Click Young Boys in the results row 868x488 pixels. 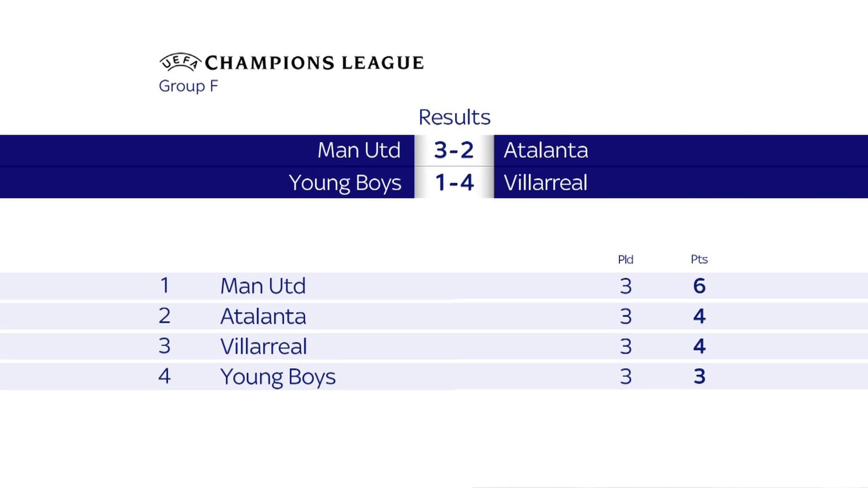coord(345,183)
